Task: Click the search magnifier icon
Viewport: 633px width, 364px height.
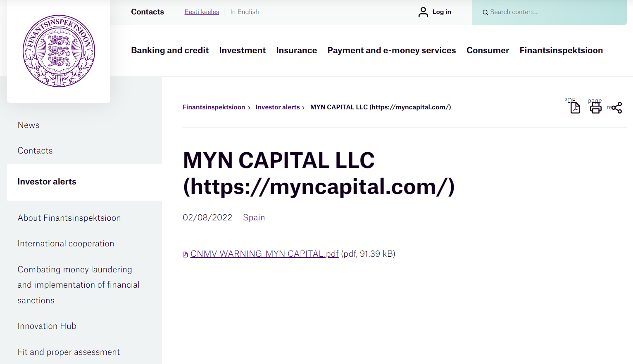Action: [x=485, y=12]
